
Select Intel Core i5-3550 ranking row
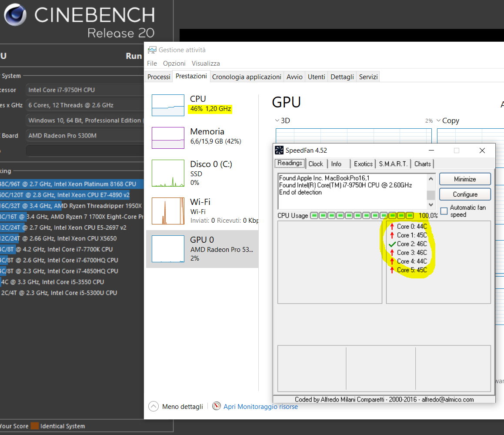(72, 282)
